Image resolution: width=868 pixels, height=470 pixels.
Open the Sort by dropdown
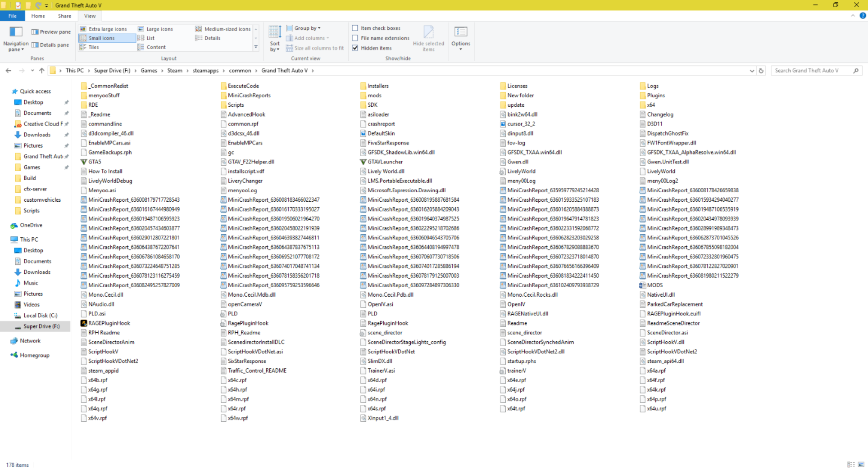pyautogui.click(x=275, y=38)
